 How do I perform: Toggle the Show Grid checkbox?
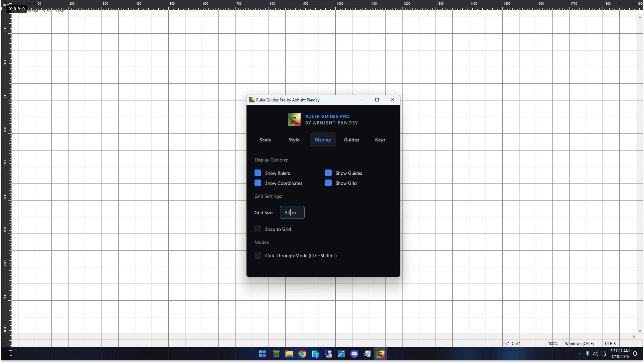[x=328, y=183]
